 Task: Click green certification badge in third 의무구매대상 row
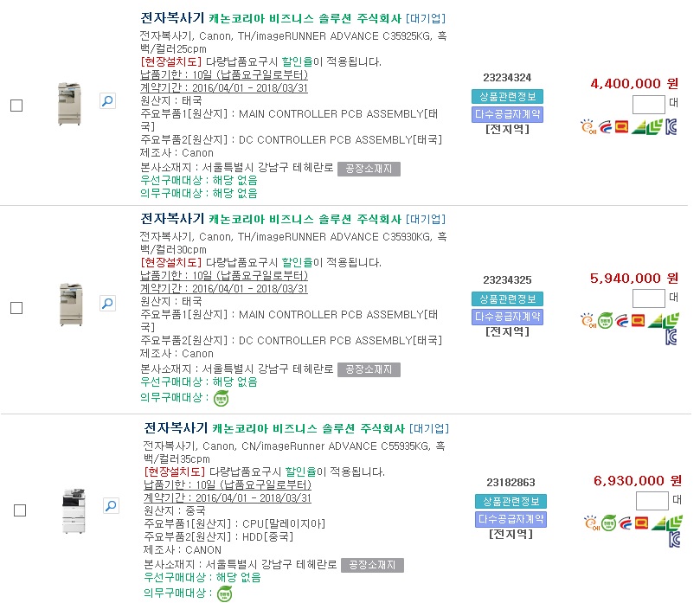[225, 593]
